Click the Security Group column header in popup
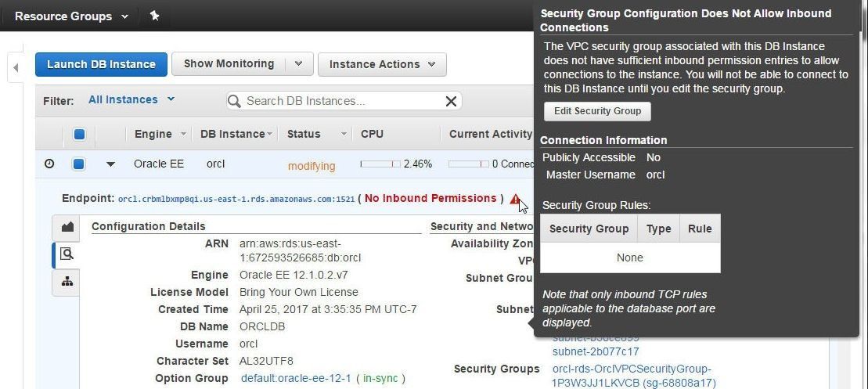This screenshot has height=389, width=868. [x=589, y=229]
